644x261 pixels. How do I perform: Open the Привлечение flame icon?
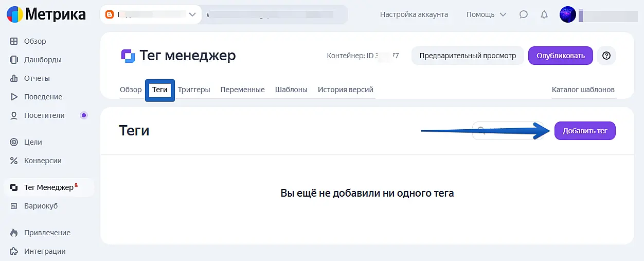tap(14, 233)
